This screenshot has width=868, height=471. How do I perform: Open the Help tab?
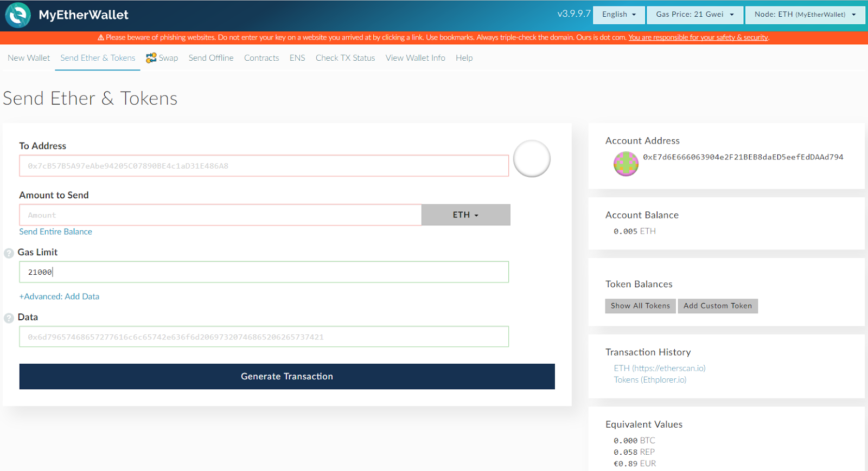464,58
